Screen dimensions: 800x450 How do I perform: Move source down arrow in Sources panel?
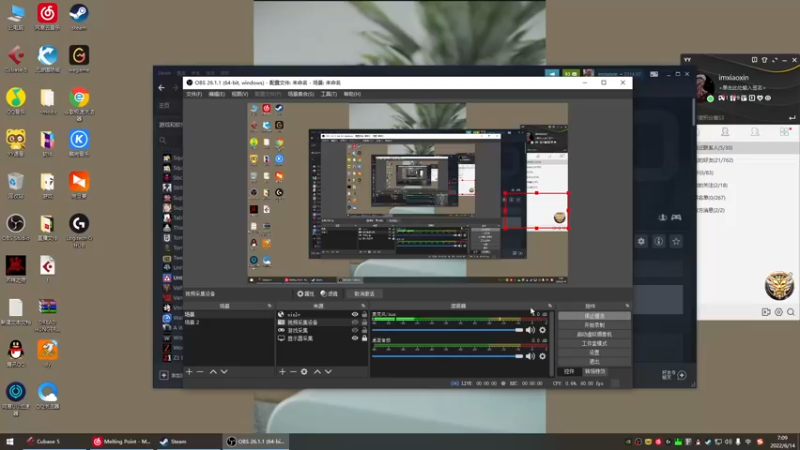point(328,371)
